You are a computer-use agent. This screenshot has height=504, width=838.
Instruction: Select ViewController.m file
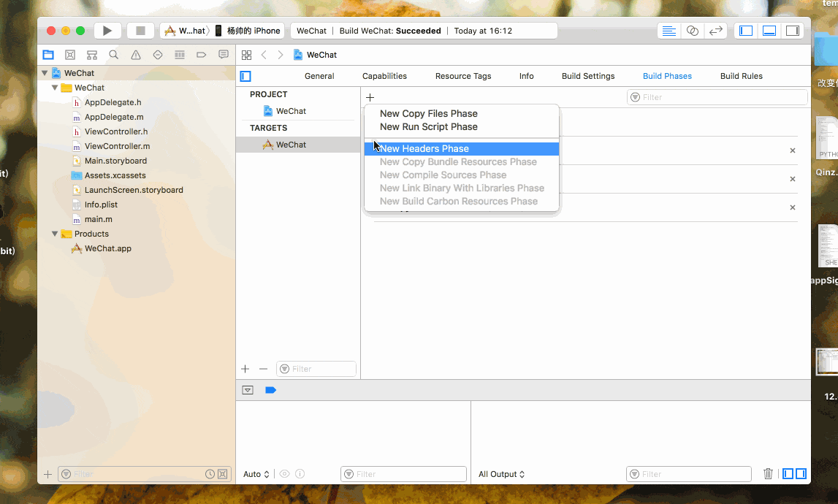117,146
